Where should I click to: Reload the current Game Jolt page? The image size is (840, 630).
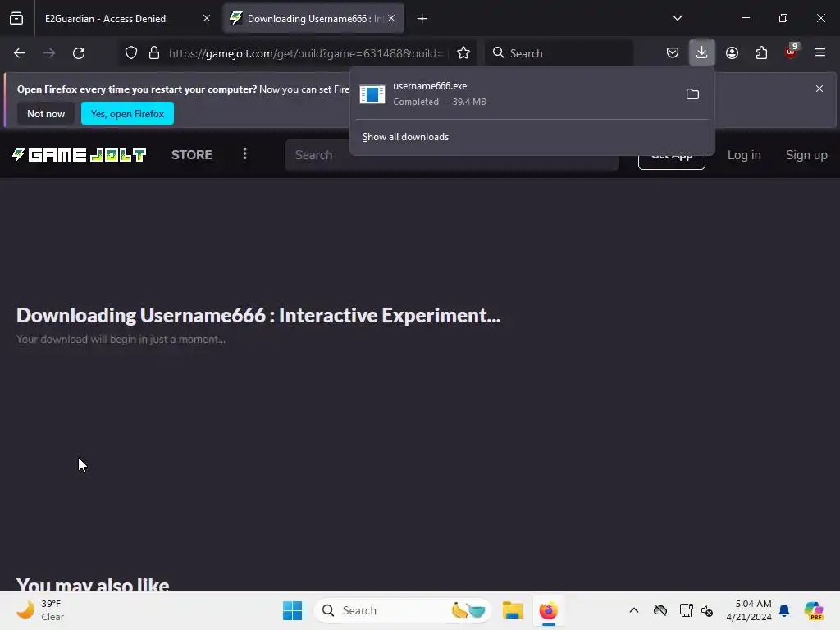79,53
